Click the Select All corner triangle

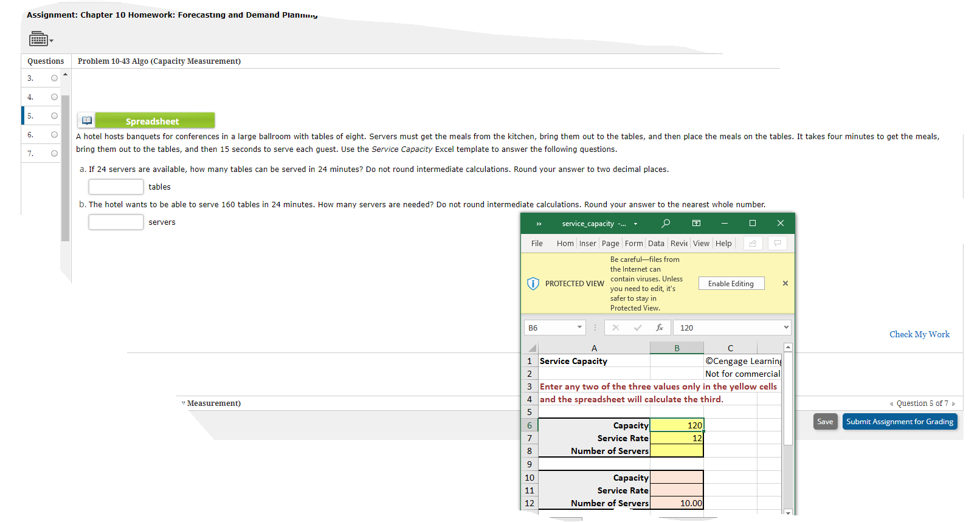[x=532, y=348]
